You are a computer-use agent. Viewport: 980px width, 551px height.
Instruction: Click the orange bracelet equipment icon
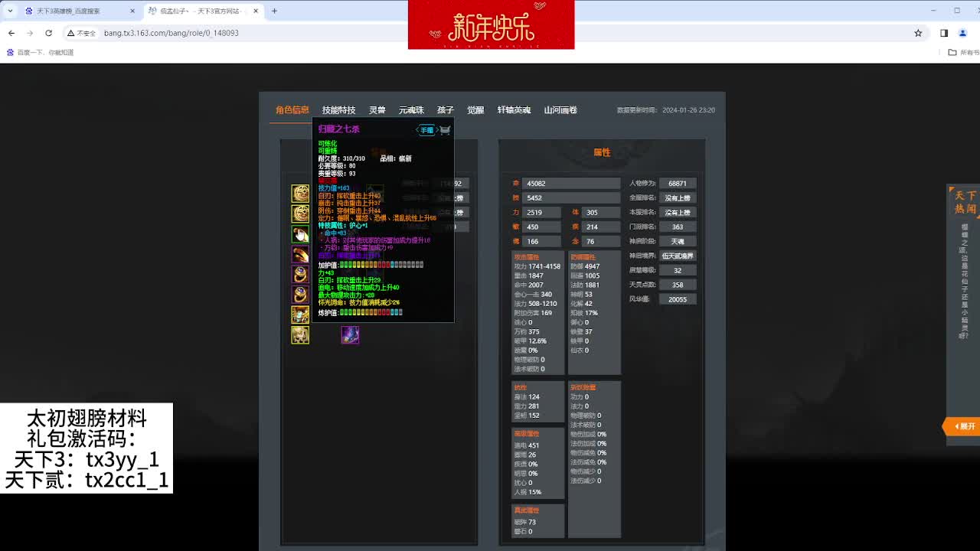[300, 254]
